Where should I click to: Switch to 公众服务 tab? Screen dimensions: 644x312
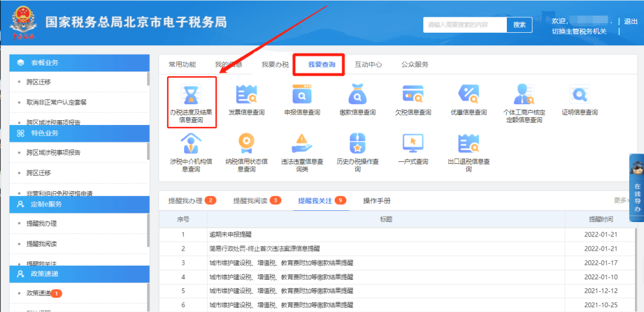tap(415, 64)
